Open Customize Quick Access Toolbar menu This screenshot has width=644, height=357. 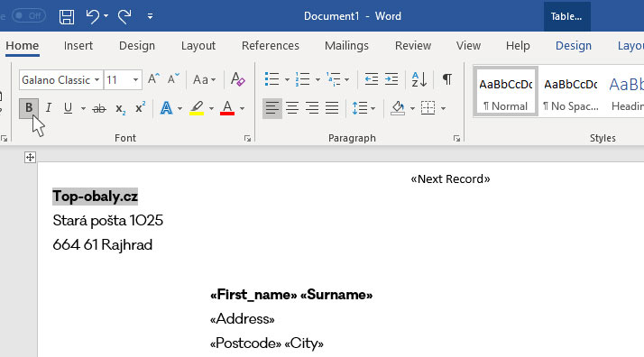point(150,16)
